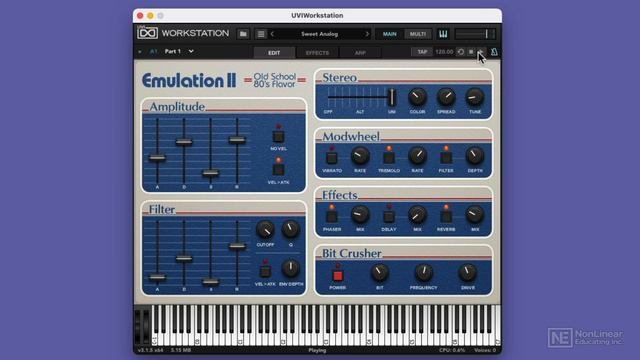Open the ARP tab

(360, 53)
